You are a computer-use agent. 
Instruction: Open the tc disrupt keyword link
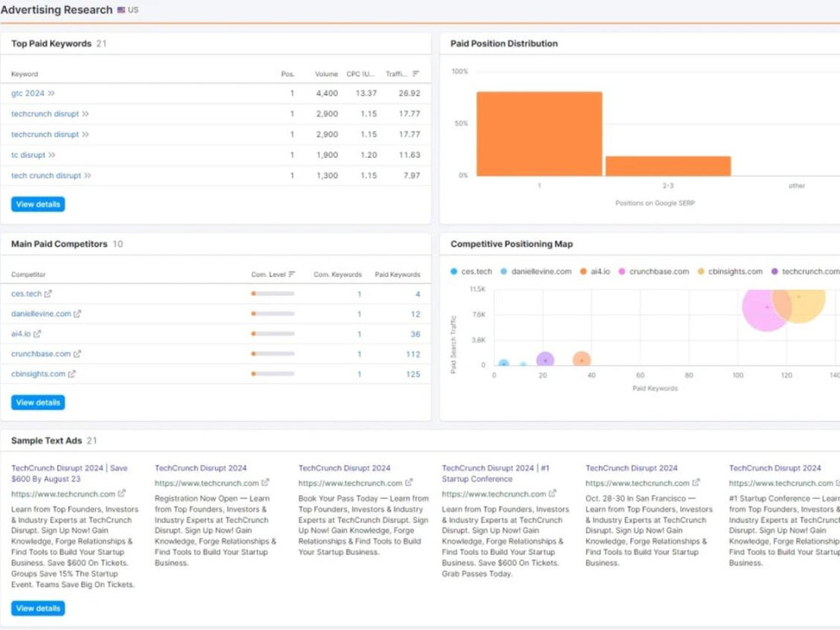[29, 155]
